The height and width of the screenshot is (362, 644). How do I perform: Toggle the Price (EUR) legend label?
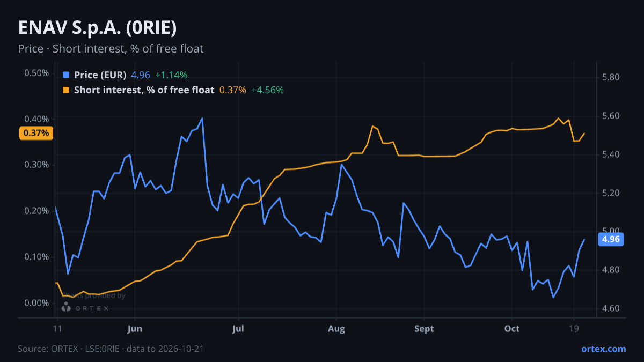pos(100,75)
